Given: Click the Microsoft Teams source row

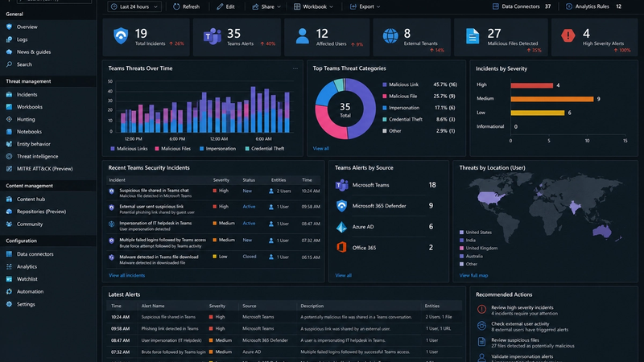Looking at the screenshot, I should point(386,185).
